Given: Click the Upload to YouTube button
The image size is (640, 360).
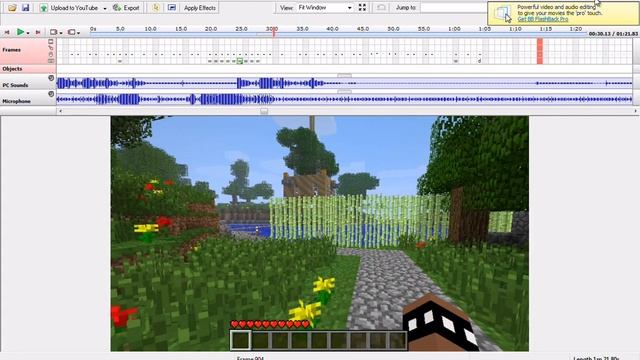Looking at the screenshot, I should (x=69, y=8).
